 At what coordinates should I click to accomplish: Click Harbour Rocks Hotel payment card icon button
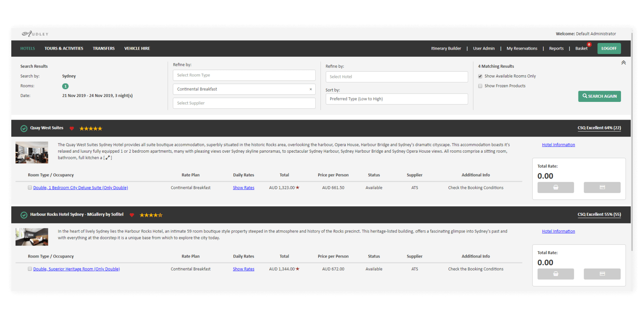[x=602, y=274]
